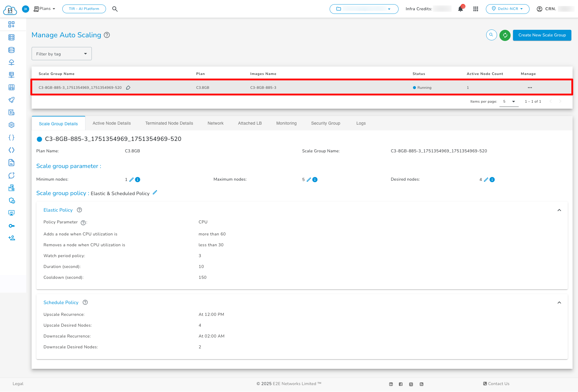Viewport: 578px width, 392px height.
Task: Click the info icon next to Minimum nodes
Action: [138, 179]
